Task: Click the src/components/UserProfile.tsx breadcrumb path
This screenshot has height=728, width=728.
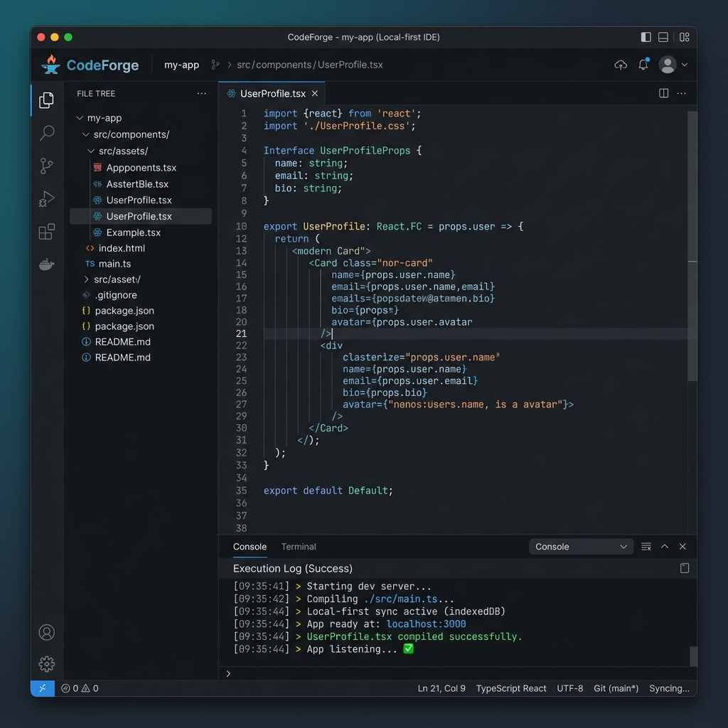Action: pyautogui.click(x=310, y=65)
